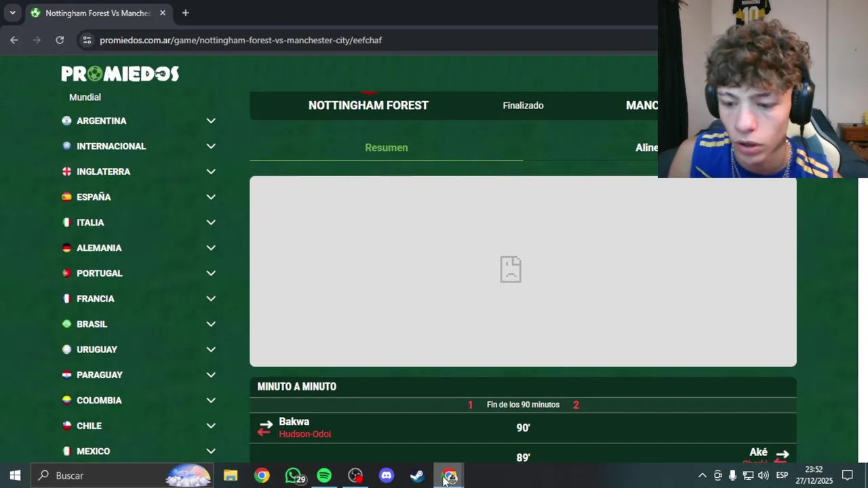
Task: Click the Finalizado match status
Action: [523, 106]
